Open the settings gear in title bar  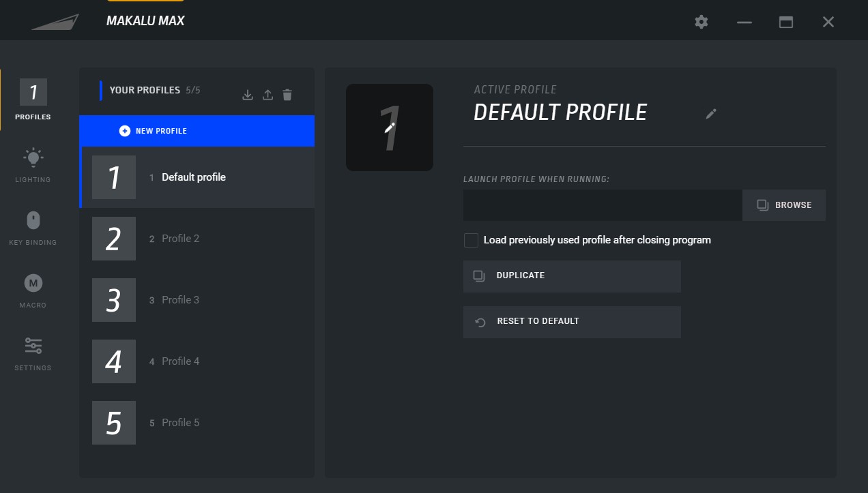coord(701,22)
